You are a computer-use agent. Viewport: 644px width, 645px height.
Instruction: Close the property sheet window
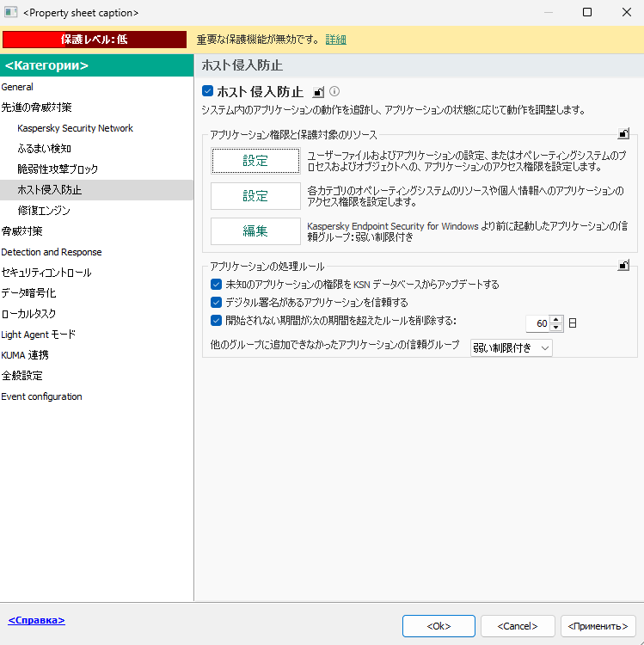click(x=626, y=12)
